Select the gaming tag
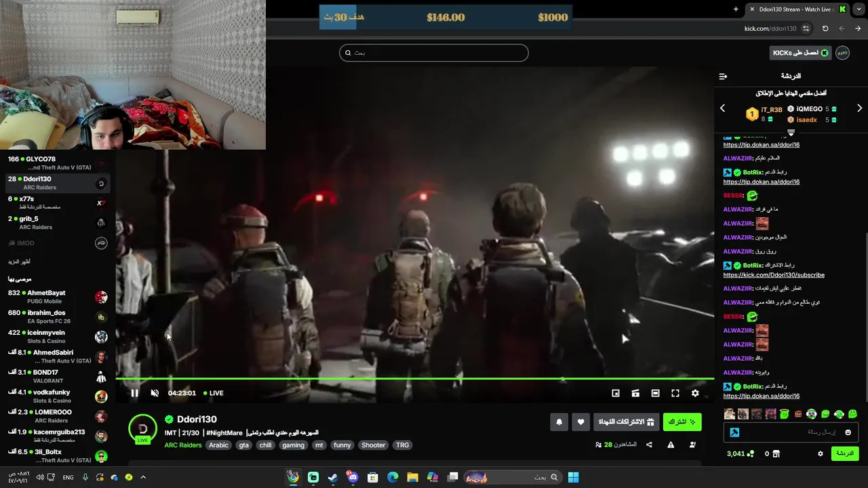 [x=293, y=445]
